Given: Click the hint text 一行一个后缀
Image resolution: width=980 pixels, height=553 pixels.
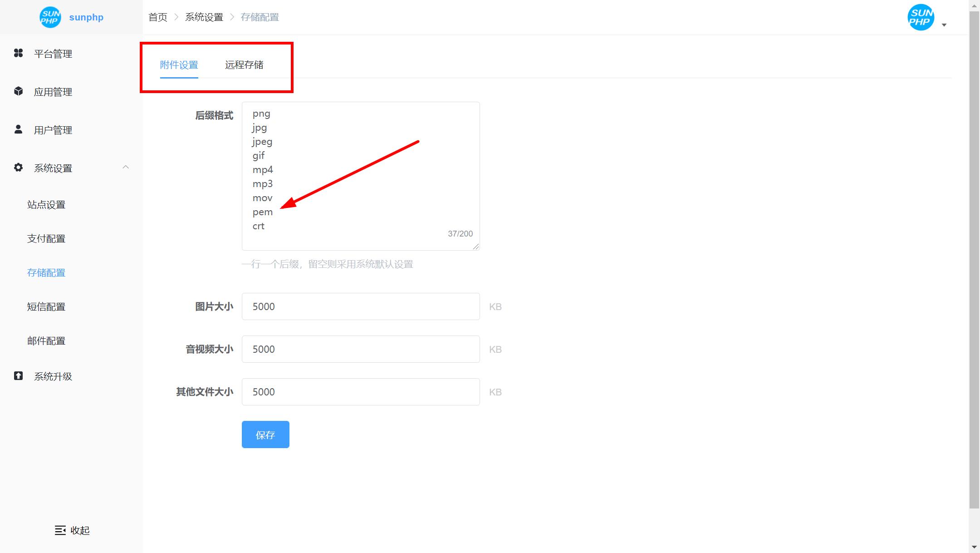Looking at the screenshot, I should 270,264.
